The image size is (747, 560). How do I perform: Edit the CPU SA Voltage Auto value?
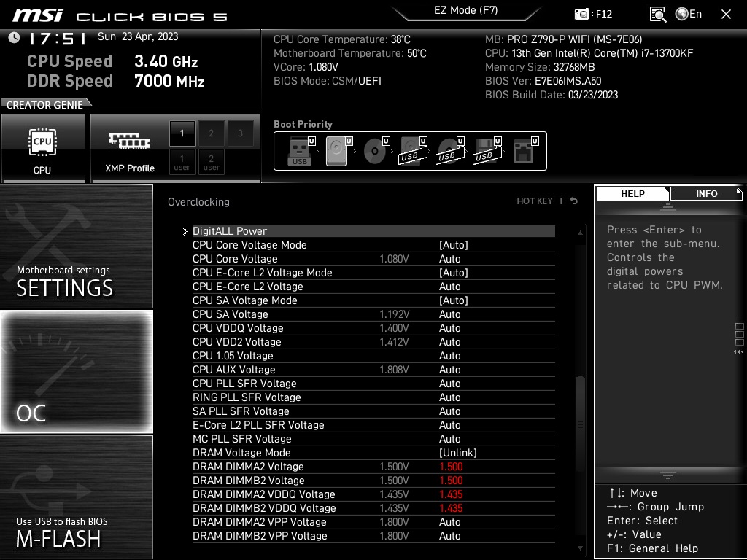point(449,314)
